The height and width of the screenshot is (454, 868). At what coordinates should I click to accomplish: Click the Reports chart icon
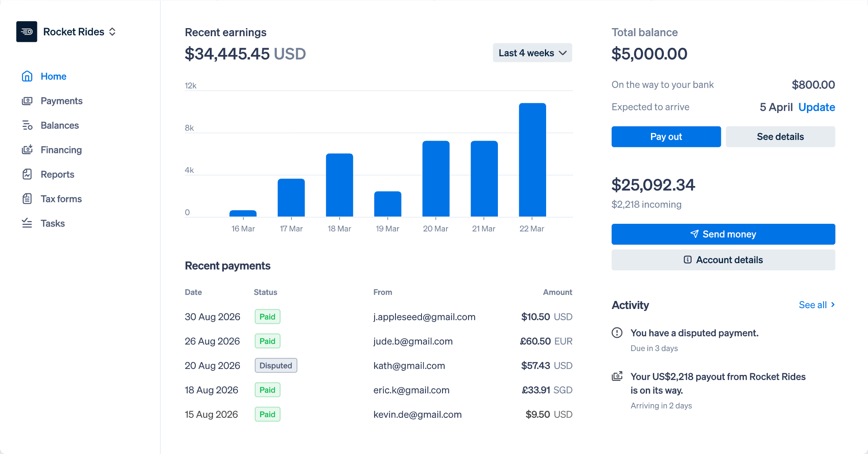point(27,174)
